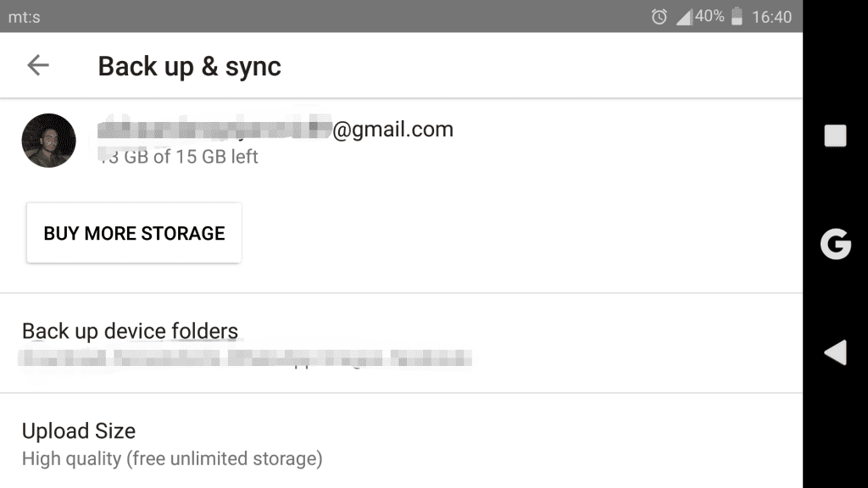This screenshot has width=868, height=488.
Task: Tap the back arrow beside Back up & sync
Action: (x=38, y=65)
